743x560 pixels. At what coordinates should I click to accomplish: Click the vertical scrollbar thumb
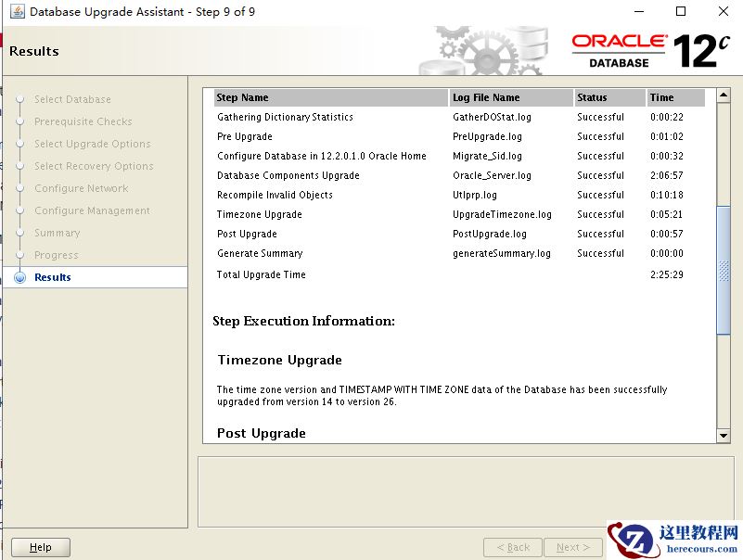(x=724, y=270)
